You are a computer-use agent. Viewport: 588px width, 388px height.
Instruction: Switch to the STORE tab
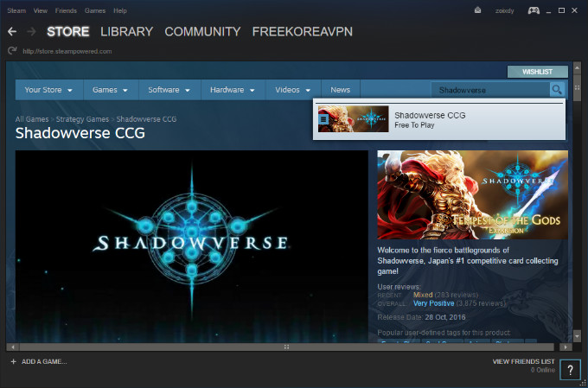click(68, 31)
